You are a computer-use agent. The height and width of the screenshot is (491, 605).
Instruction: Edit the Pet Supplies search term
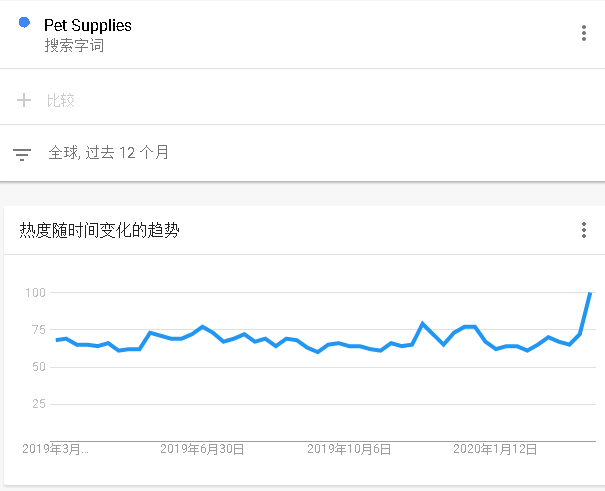88,25
